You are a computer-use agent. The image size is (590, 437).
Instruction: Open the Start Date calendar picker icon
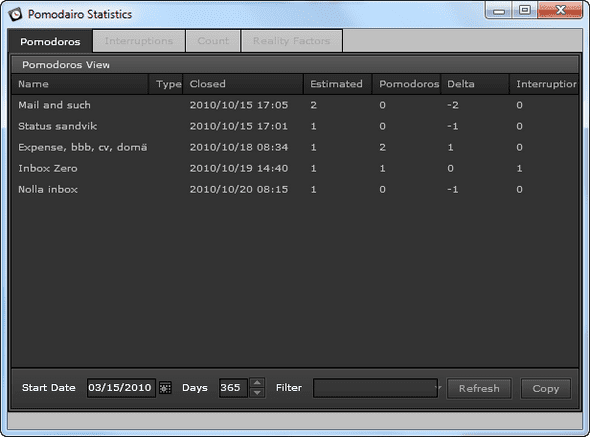165,388
